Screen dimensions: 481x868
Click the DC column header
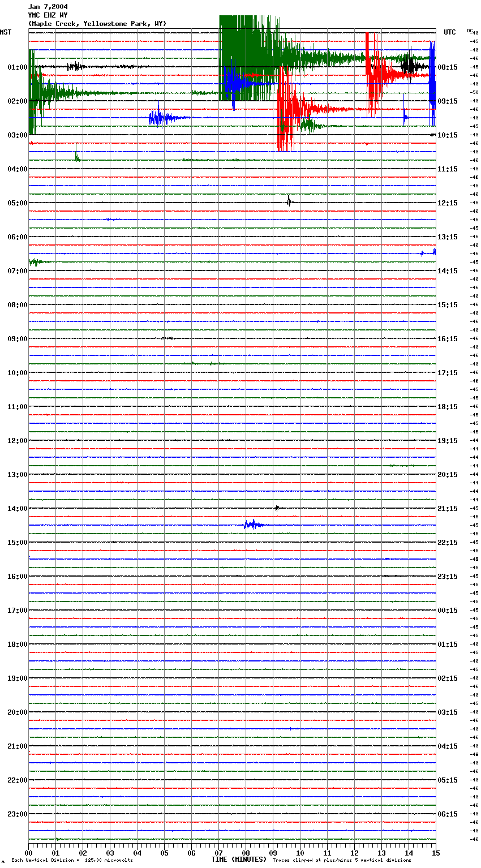(470, 31)
